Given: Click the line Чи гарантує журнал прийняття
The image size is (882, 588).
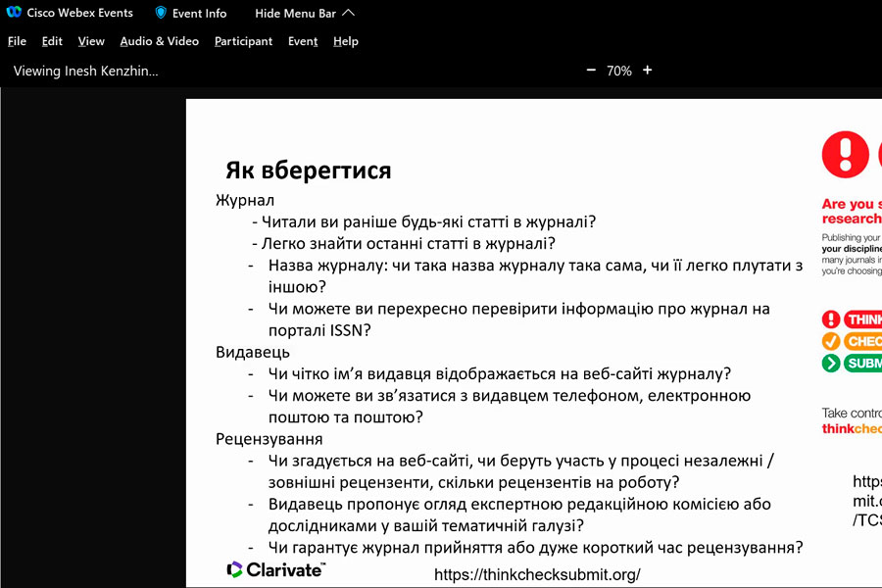Looking at the screenshot, I should tap(535, 547).
